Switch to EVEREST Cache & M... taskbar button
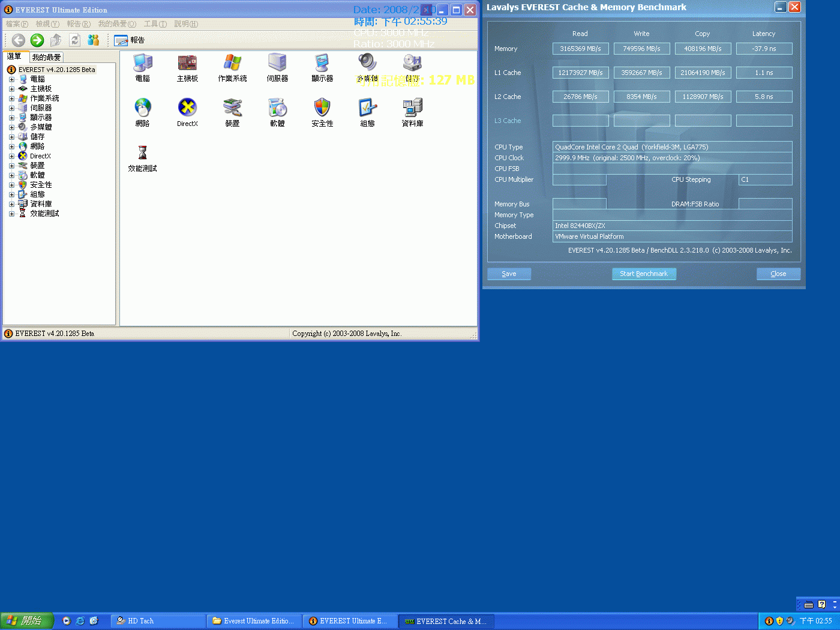The height and width of the screenshot is (630, 840). pyautogui.click(x=447, y=621)
